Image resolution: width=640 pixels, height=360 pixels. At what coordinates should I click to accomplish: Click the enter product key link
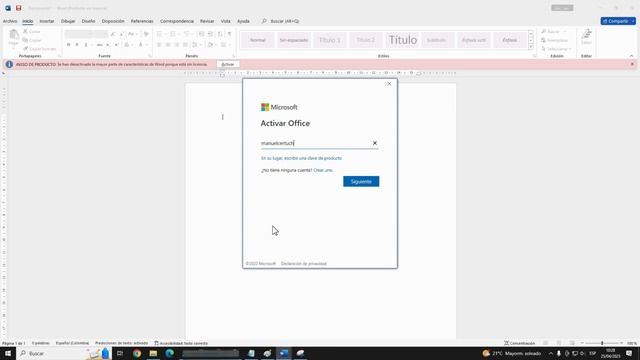[301, 158]
